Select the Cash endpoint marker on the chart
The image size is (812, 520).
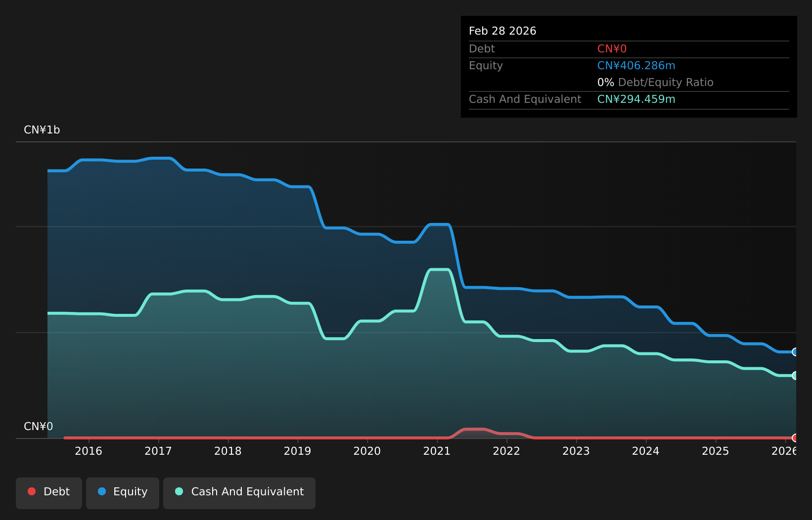click(795, 376)
